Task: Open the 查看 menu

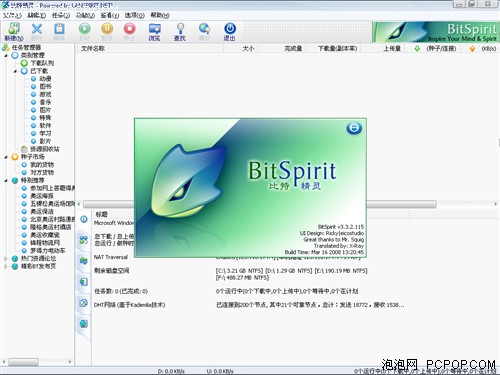Action: (x=109, y=15)
